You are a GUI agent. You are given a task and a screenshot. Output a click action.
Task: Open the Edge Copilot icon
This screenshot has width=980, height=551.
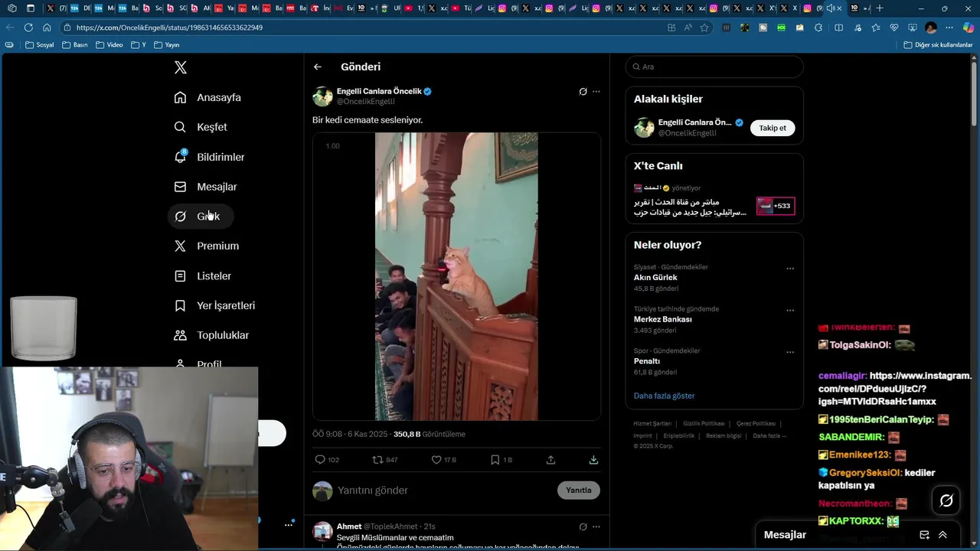tap(969, 28)
